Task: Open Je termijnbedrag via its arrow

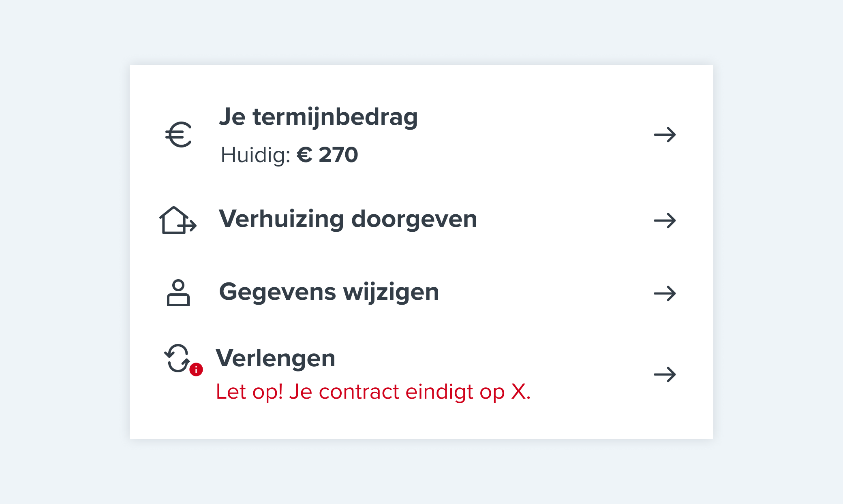Action: [665, 135]
